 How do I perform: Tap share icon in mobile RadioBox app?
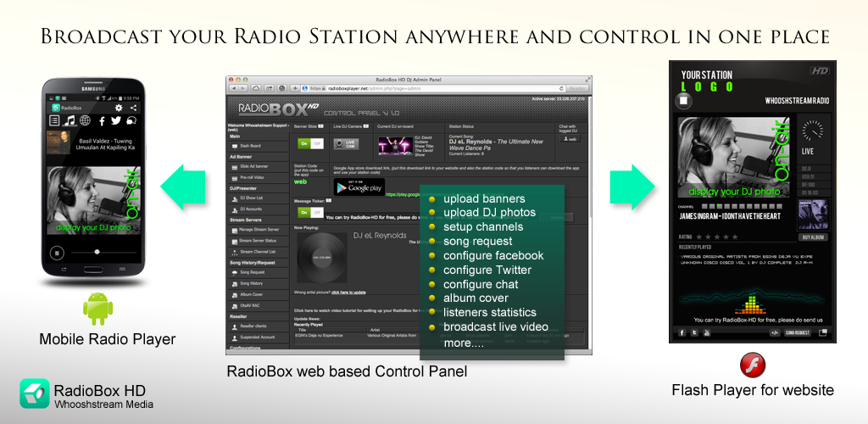(x=133, y=108)
